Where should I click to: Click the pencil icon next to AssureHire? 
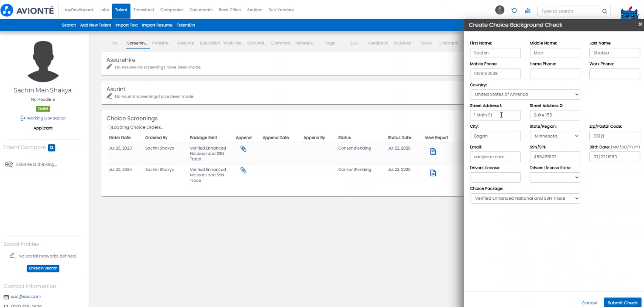[110, 67]
